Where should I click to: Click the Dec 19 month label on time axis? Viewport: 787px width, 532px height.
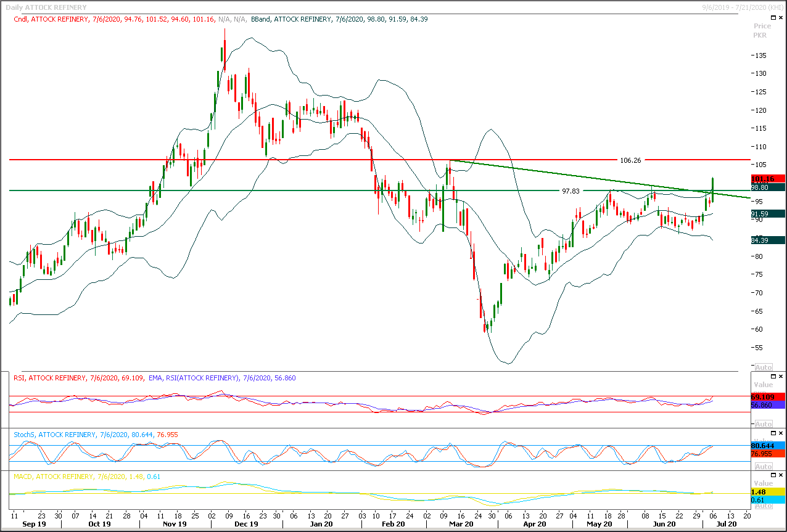[246, 524]
